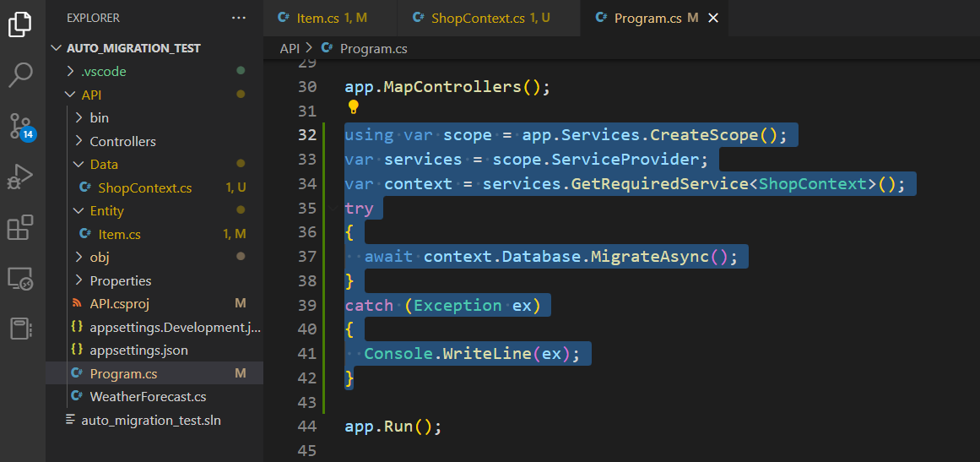This screenshot has width=980, height=462.
Task: Select the Program.cs editor tab
Action: [654, 18]
